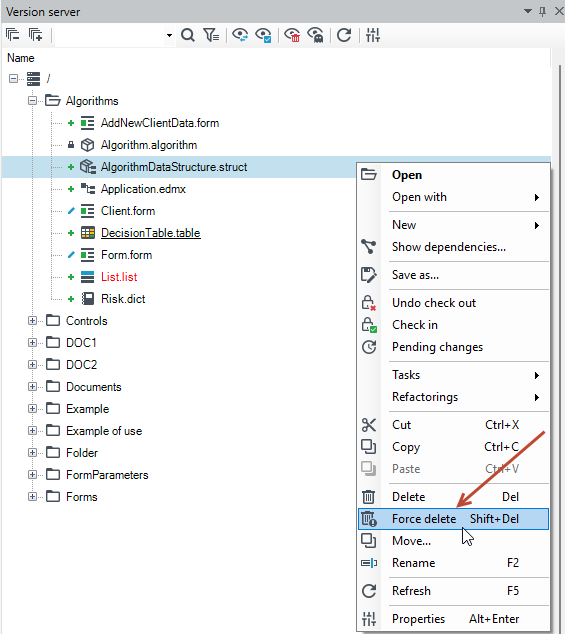This screenshot has height=634, width=565.
Task: Select Force delete in context menu
Action: (x=453, y=519)
